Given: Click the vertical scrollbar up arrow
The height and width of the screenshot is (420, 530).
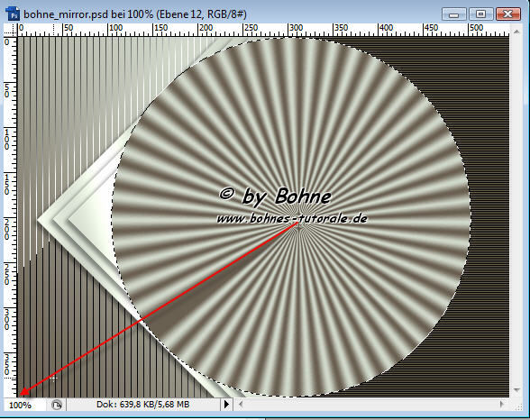Looking at the screenshot, I should 516,32.
